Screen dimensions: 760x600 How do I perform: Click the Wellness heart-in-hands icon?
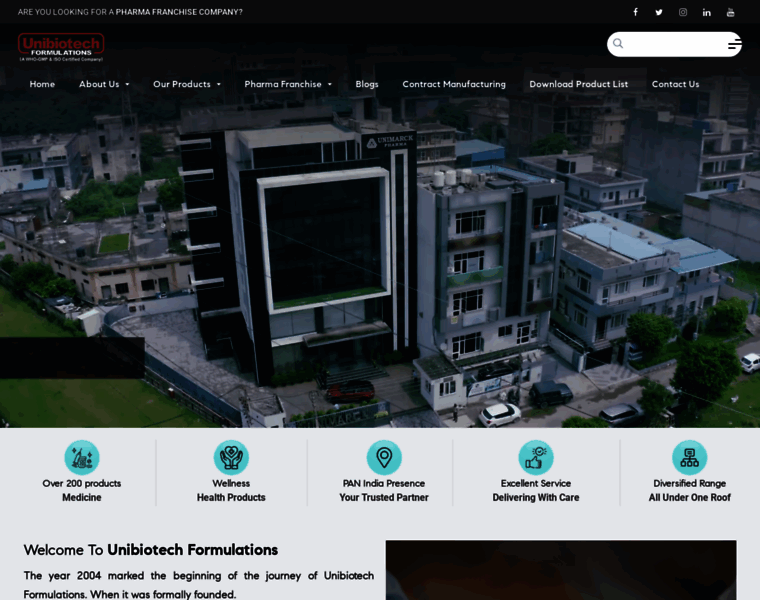[x=231, y=457]
